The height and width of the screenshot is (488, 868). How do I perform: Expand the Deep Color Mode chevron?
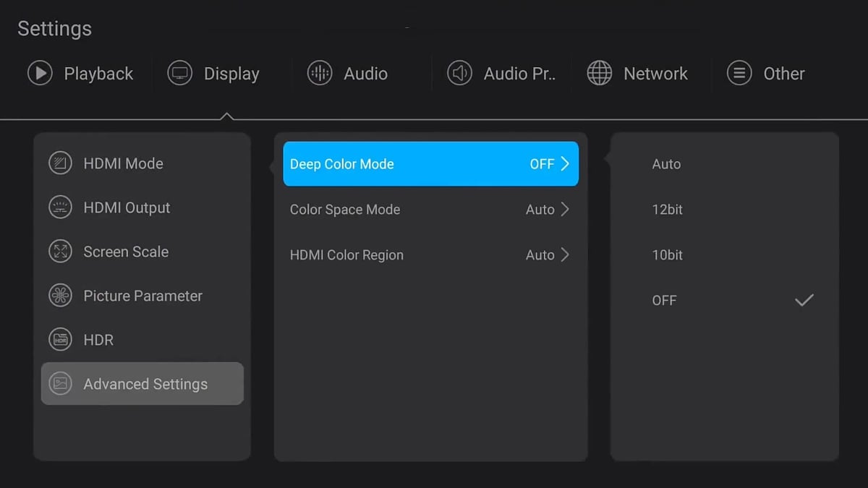565,164
